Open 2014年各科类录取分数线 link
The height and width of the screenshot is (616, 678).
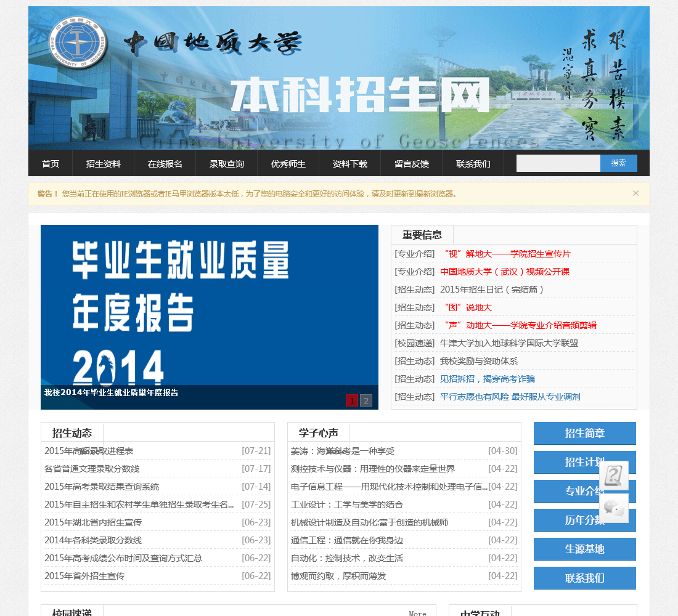coord(93,540)
